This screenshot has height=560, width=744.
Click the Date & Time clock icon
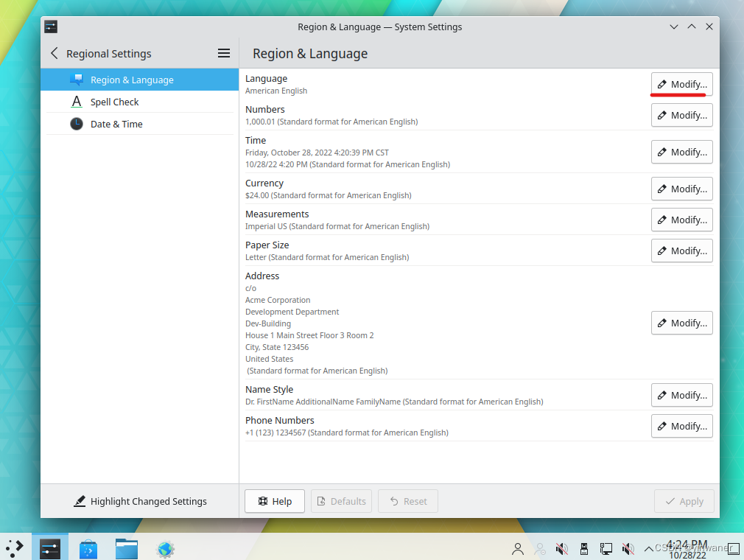(77, 124)
